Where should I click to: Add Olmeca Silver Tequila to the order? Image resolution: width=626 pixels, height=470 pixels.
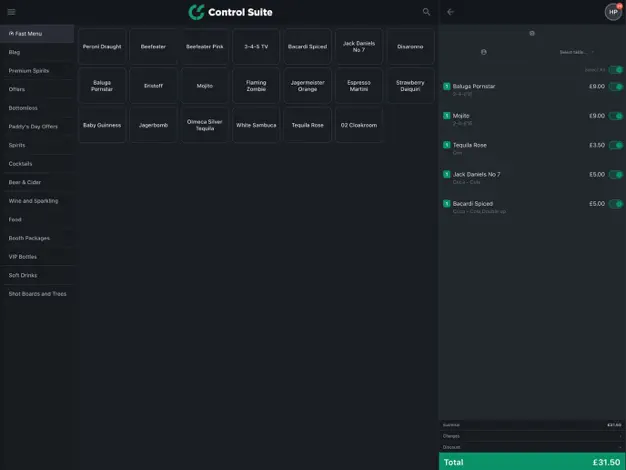[205, 125]
